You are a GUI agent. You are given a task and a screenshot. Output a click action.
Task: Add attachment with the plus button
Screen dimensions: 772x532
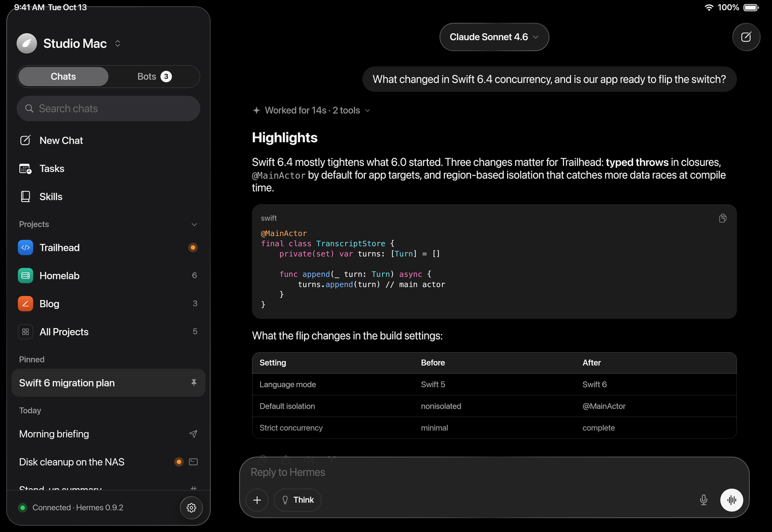(257, 500)
